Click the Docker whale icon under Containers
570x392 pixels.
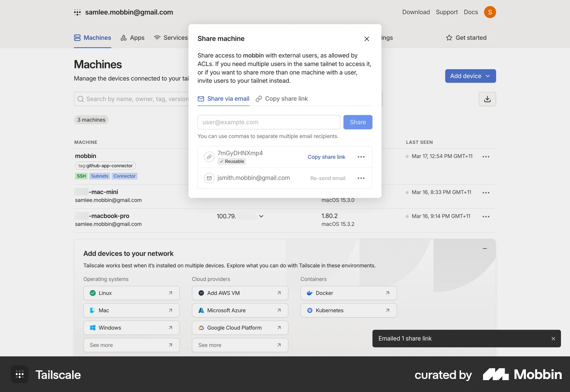click(310, 293)
